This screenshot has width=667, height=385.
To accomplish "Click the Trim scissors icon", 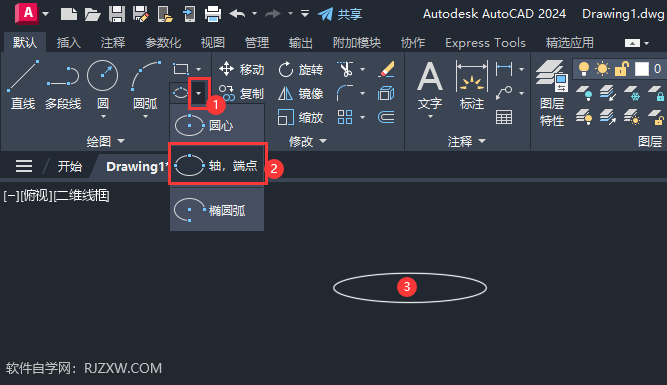I will point(345,69).
